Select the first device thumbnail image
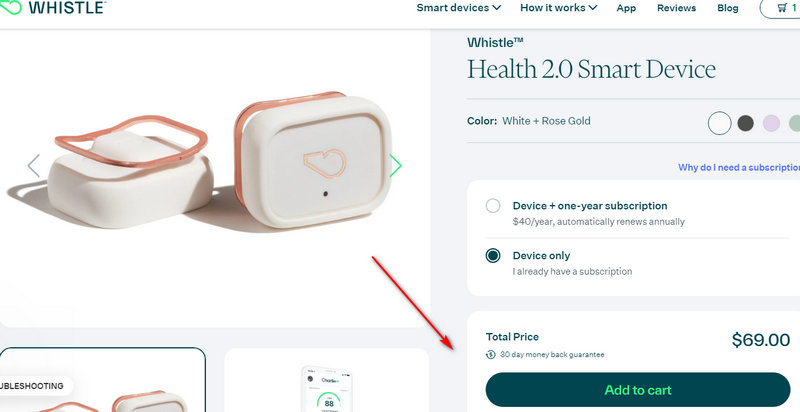 click(x=103, y=380)
